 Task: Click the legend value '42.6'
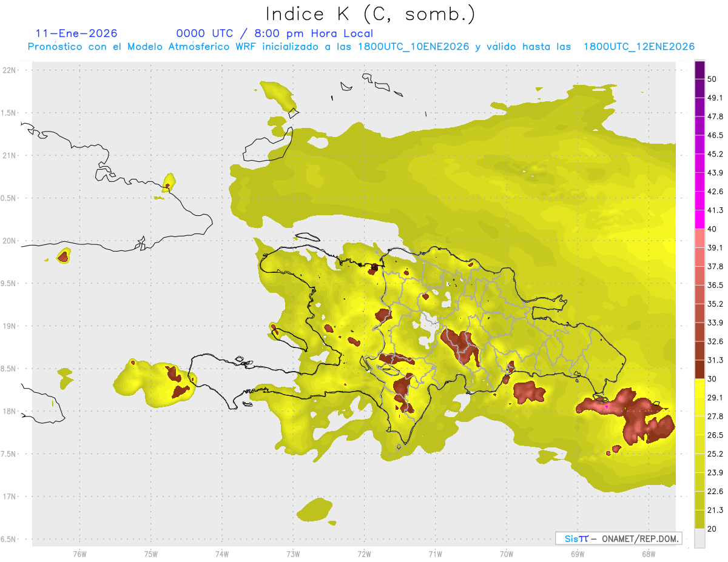pos(715,192)
